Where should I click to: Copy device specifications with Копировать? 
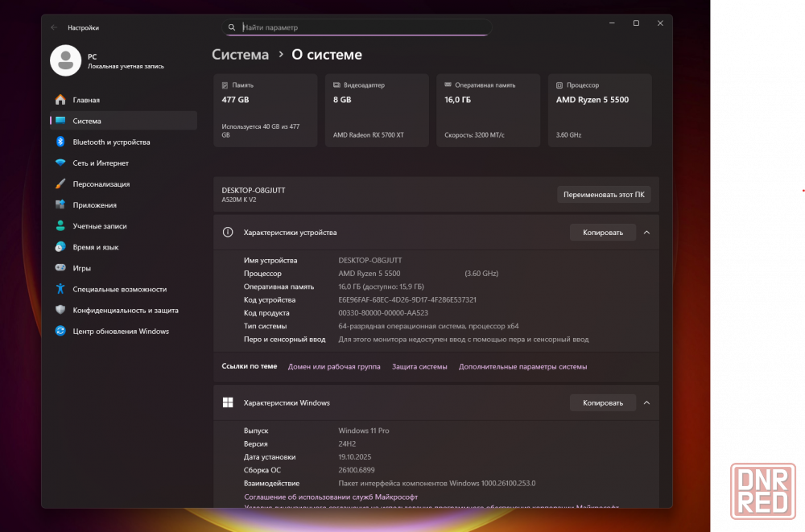603,233
